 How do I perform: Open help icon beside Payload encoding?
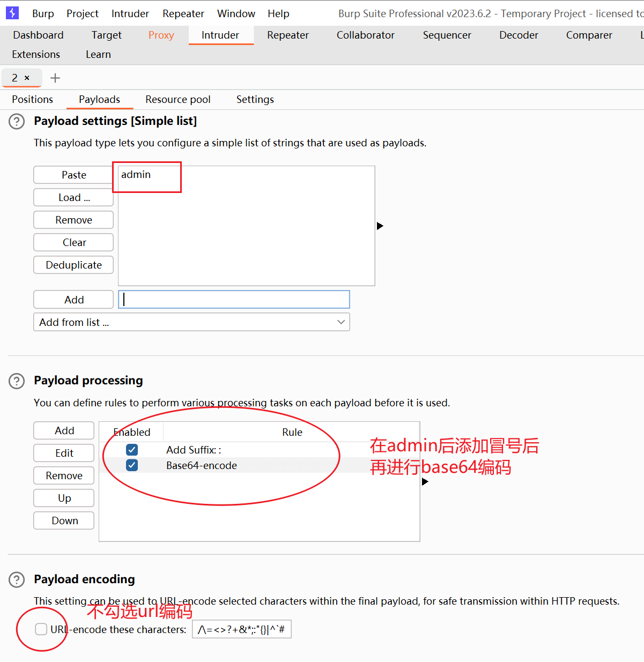click(x=17, y=579)
